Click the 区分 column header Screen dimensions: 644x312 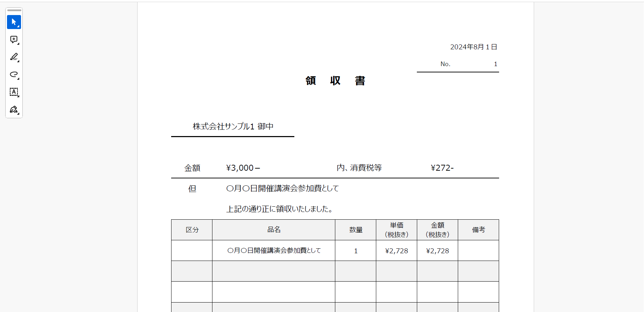point(192,230)
